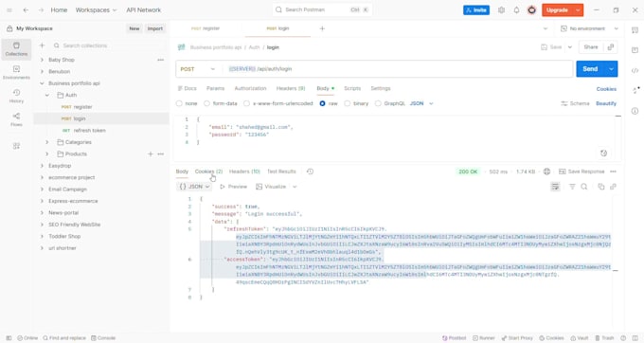Open the Authorization tab
Image resolution: width=644 pixels, height=343 pixels.
(250, 88)
